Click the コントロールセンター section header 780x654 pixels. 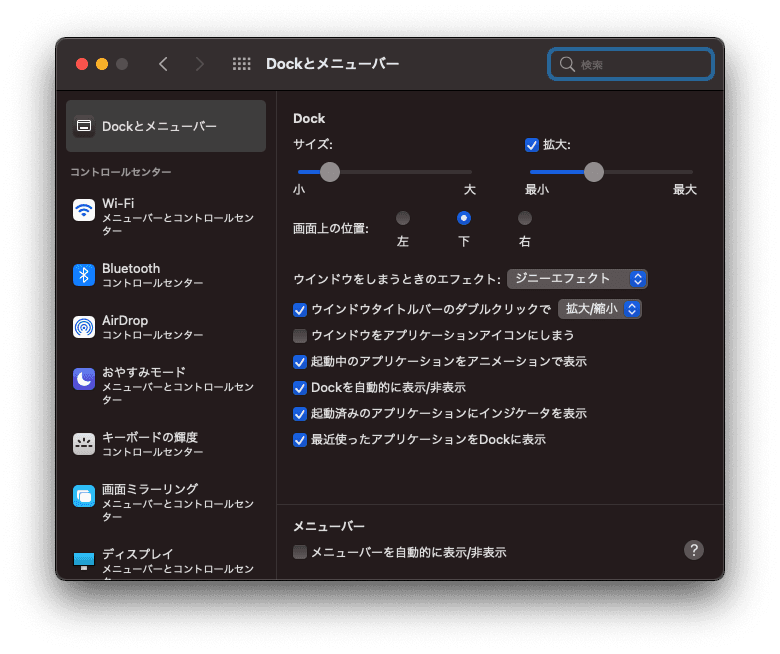click(120, 172)
